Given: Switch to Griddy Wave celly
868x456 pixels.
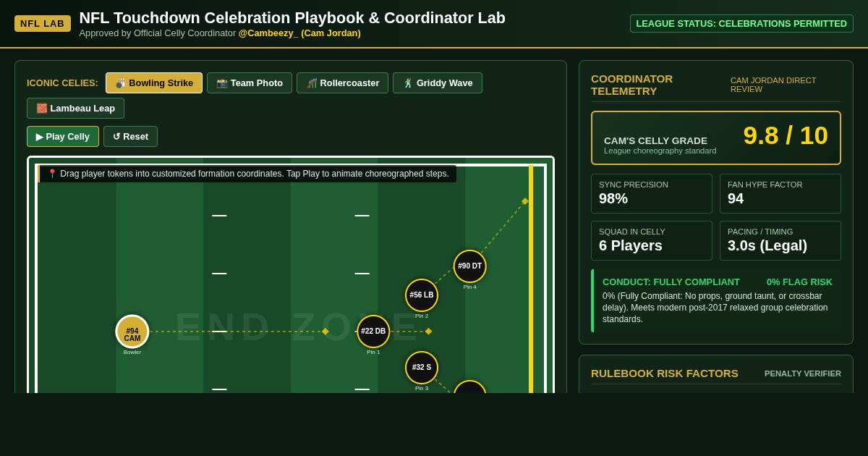Looking at the screenshot, I should point(438,83).
